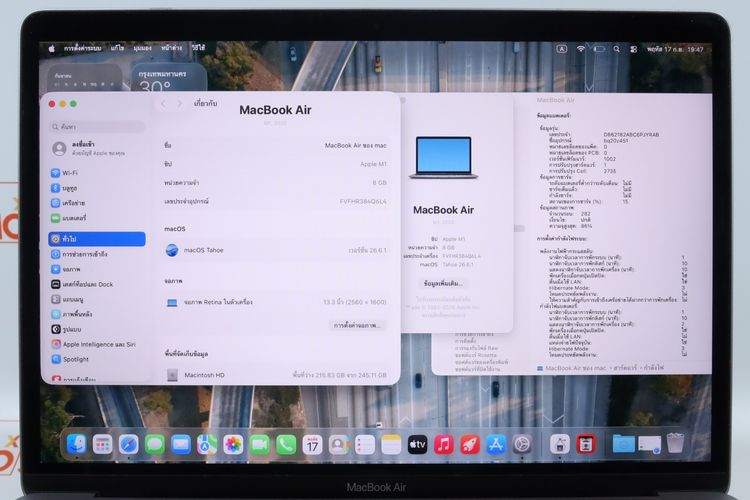Select แถบเมนู in Settings sidebar
Image resolution: width=750 pixels, height=500 pixels.
[97, 300]
